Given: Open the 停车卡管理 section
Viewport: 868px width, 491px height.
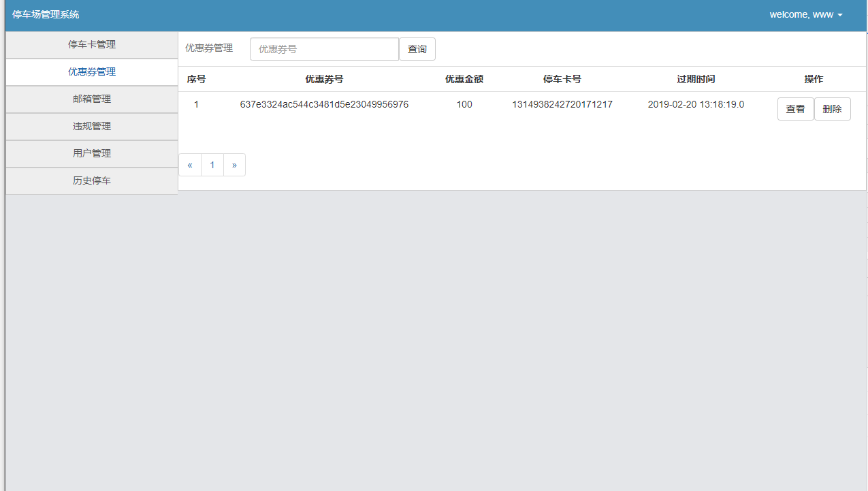Looking at the screenshot, I should pos(91,44).
